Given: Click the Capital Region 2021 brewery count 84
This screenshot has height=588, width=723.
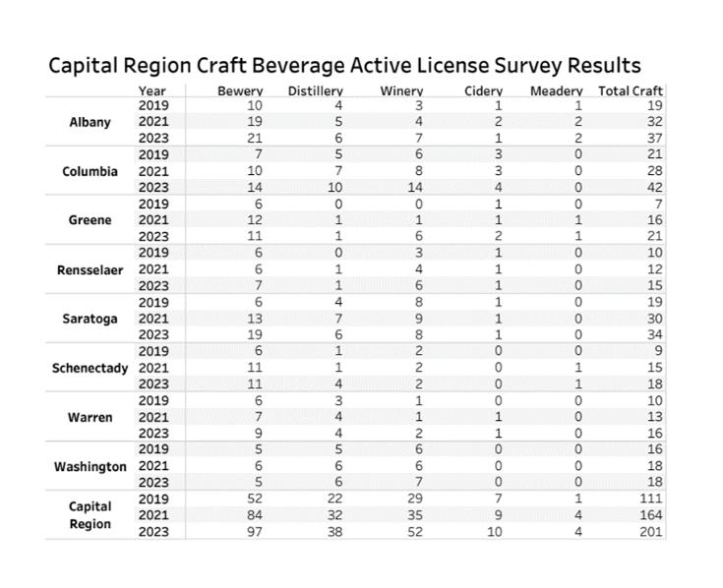Looking at the screenshot, I should (x=253, y=515).
